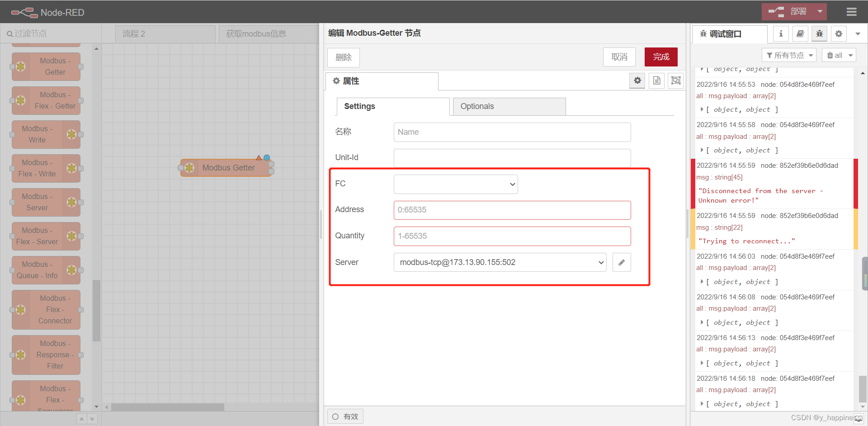
Task: Open the Server selection dropdown
Action: [x=500, y=262]
